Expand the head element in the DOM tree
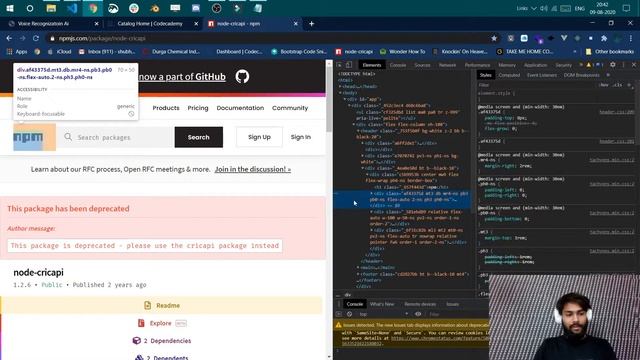 click(340, 87)
